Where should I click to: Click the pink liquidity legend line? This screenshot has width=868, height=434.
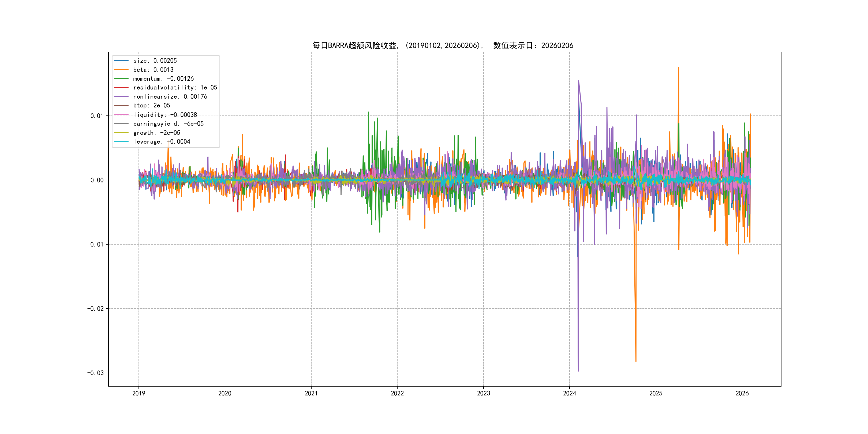tap(121, 115)
